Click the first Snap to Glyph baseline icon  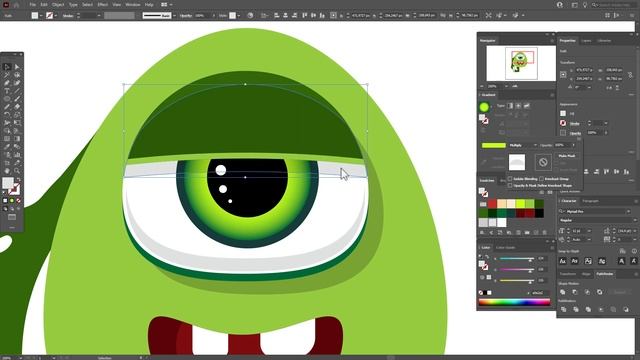tap(563, 261)
